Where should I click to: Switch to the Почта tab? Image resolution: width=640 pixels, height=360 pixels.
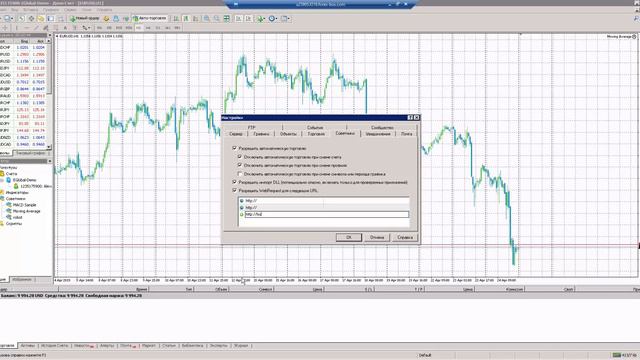407,134
